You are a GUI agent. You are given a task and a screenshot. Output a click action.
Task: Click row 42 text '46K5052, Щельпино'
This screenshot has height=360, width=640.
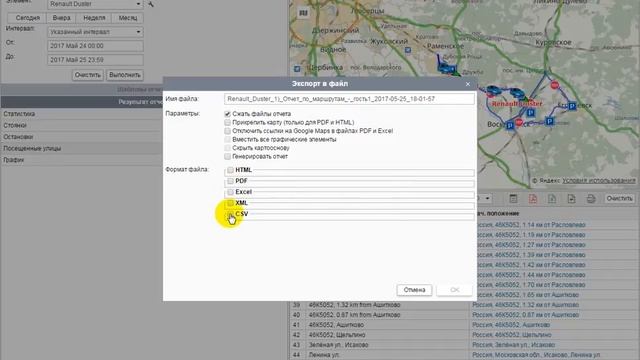[x=337, y=335]
